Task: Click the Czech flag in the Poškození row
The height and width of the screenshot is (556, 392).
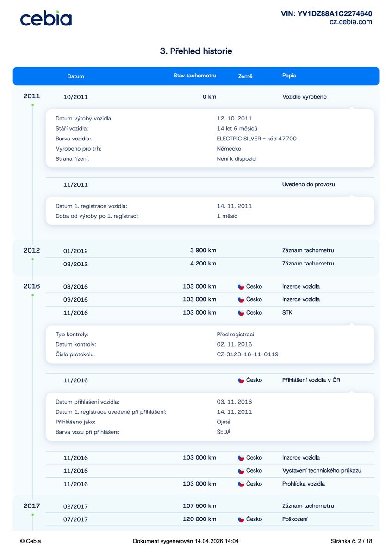Action: point(241,519)
